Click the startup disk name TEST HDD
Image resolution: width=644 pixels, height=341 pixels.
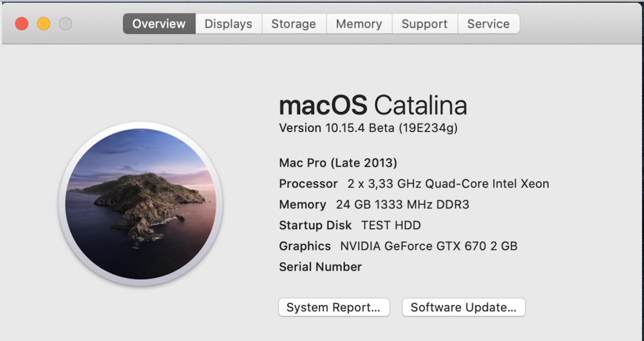[391, 225]
